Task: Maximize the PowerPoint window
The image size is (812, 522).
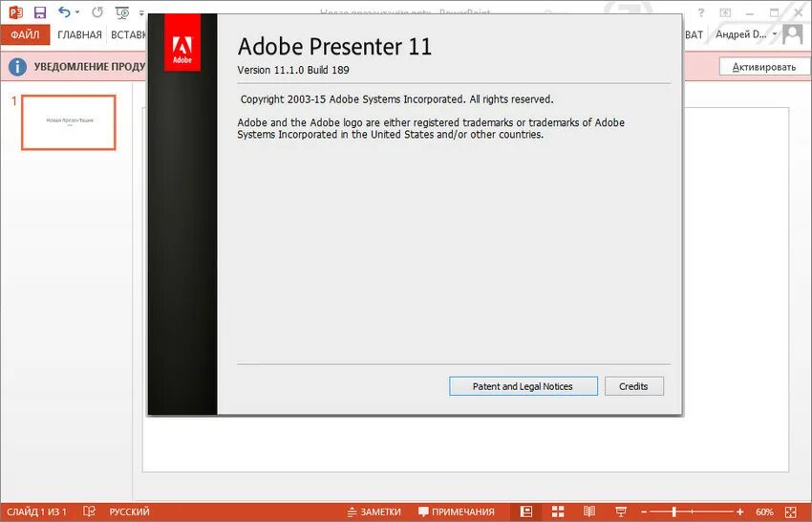Action: (x=774, y=13)
